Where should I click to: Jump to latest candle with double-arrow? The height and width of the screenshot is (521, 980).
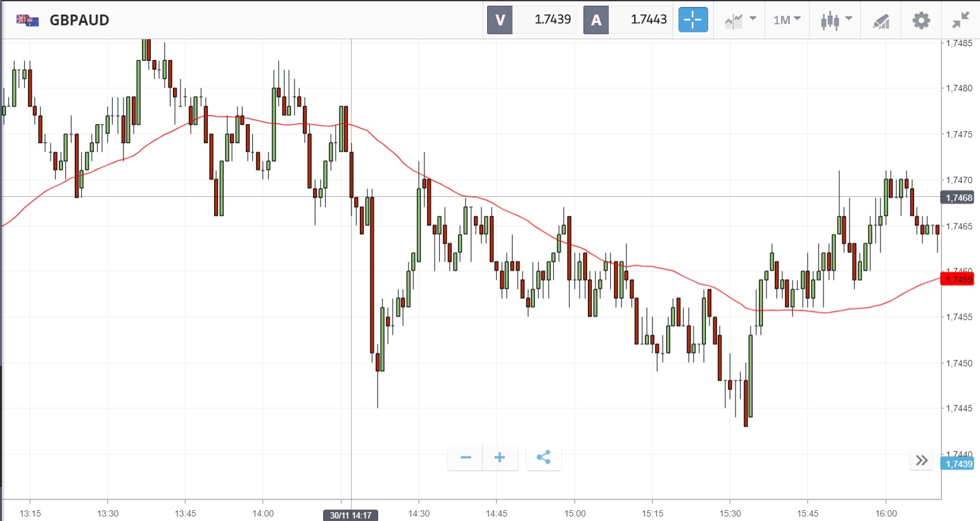[922, 460]
